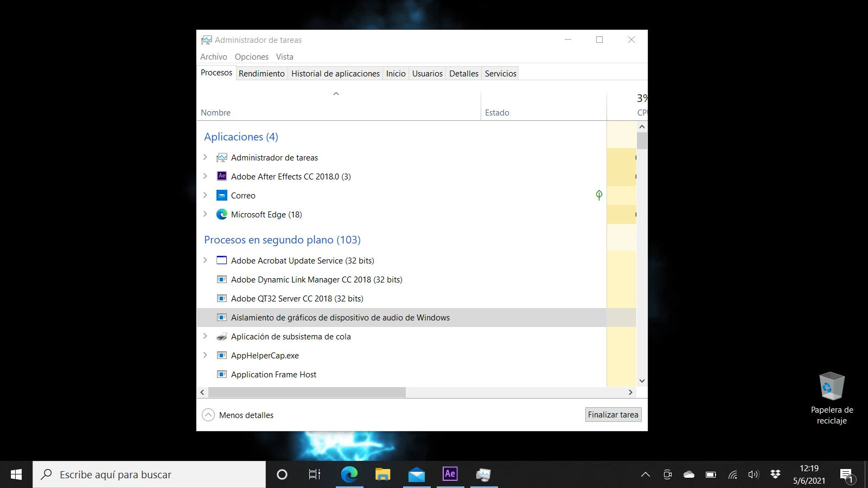The width and height of the screenshot is (868, 488).
Task: Sort processes by Estado column
Action: (x=544, y=106)
